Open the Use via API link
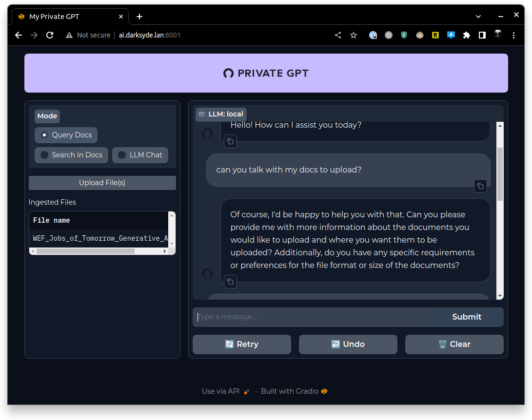The height and width of the screenshot is (420, 532). (220, 391)
